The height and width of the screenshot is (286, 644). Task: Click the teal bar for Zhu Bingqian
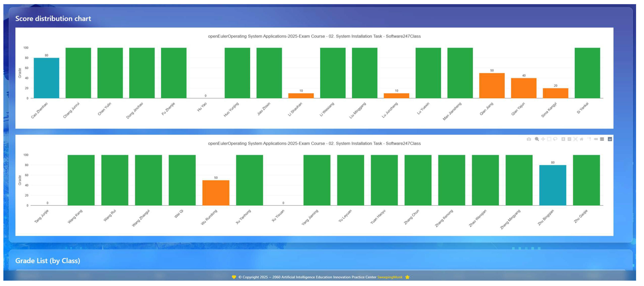click(x=553, y=185)
